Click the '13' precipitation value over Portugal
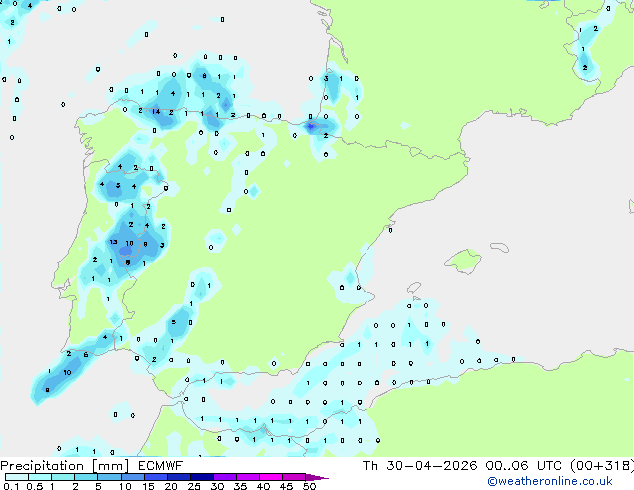This screenshot has width=634, height=490. click(x=114, y=242)
